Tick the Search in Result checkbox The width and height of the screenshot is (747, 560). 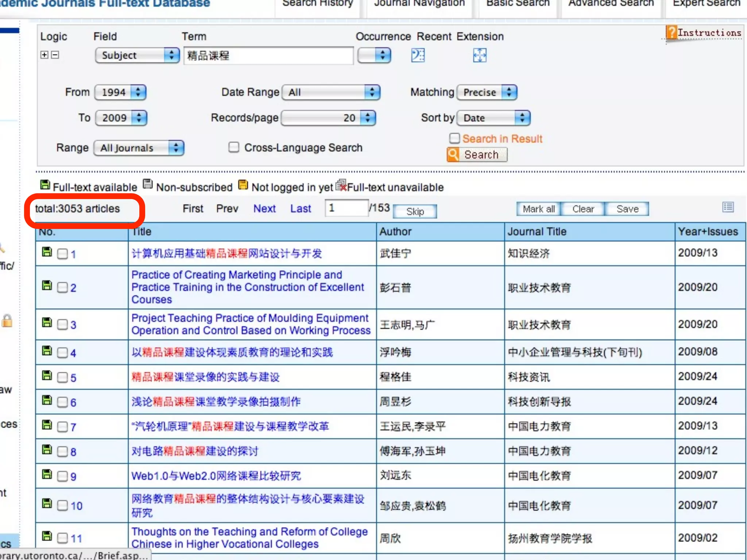coord(454,138)
